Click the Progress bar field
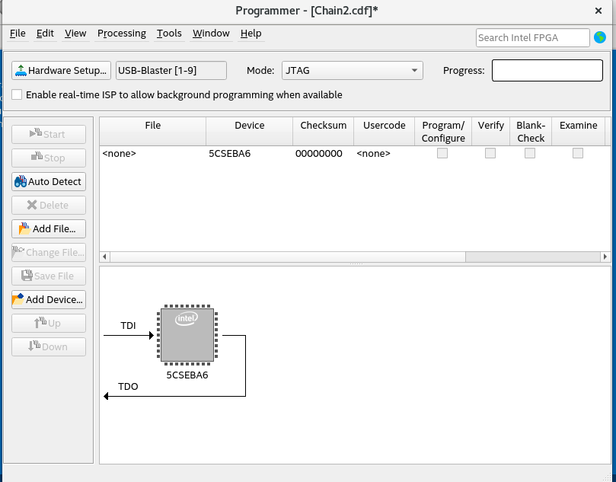Viewport: 616px width, 482px height. [547, 71]
